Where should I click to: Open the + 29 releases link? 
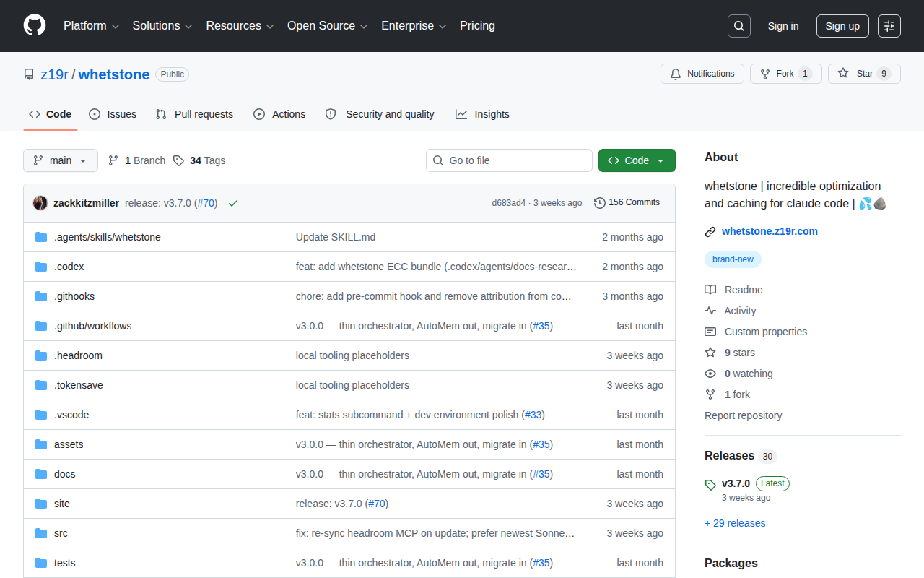(x=735, y=523)
